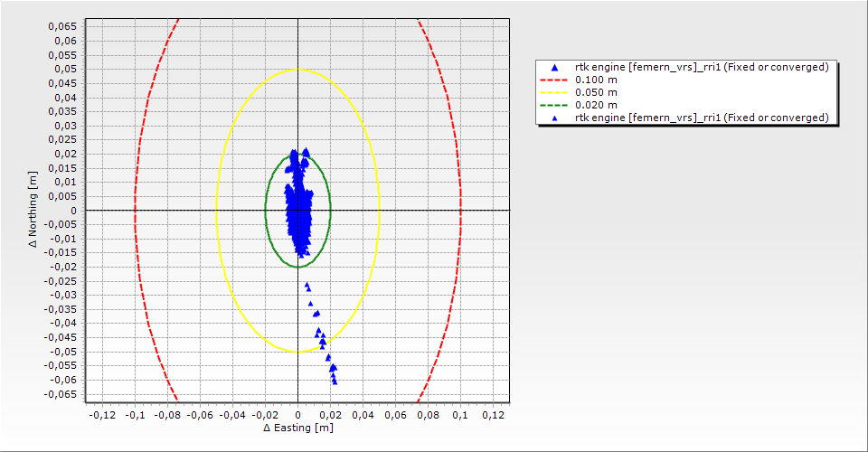Click the top 'rtk engine [femern_vrs]_rri1' legend text
The height and width of the screenshot is (452, 868).
pyautogui.click(x=702, y=68)
